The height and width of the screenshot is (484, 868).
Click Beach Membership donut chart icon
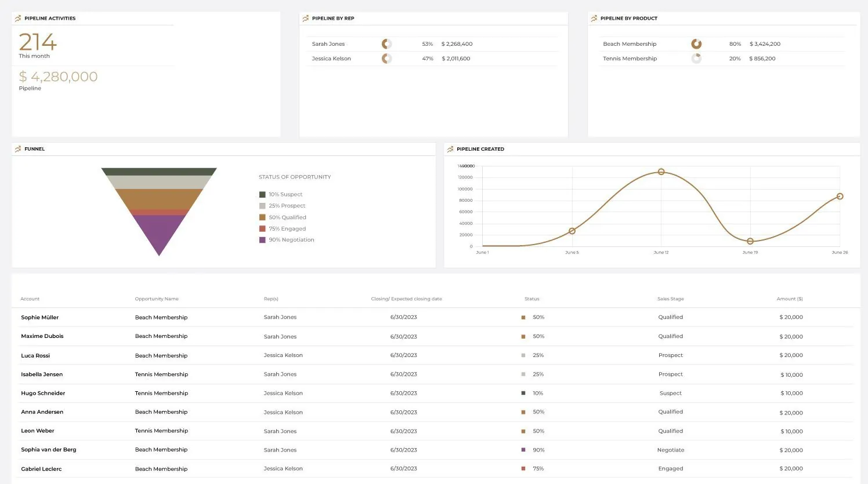(696, 44)
